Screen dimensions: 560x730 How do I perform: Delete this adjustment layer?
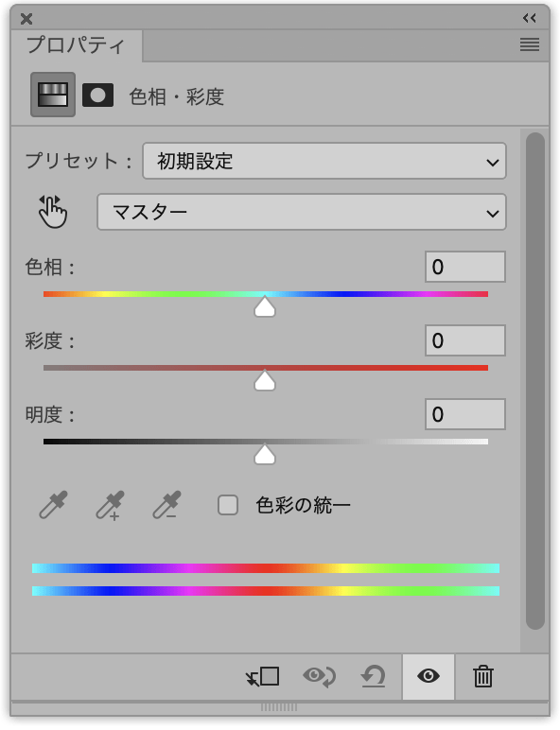pos(483,676)
